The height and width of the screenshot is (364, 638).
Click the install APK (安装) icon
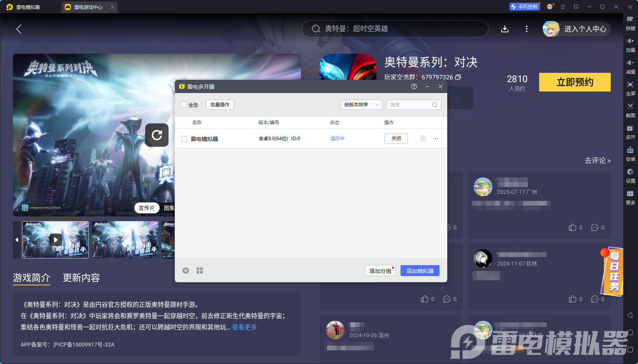pyautogui.click(x=630, y=150)
